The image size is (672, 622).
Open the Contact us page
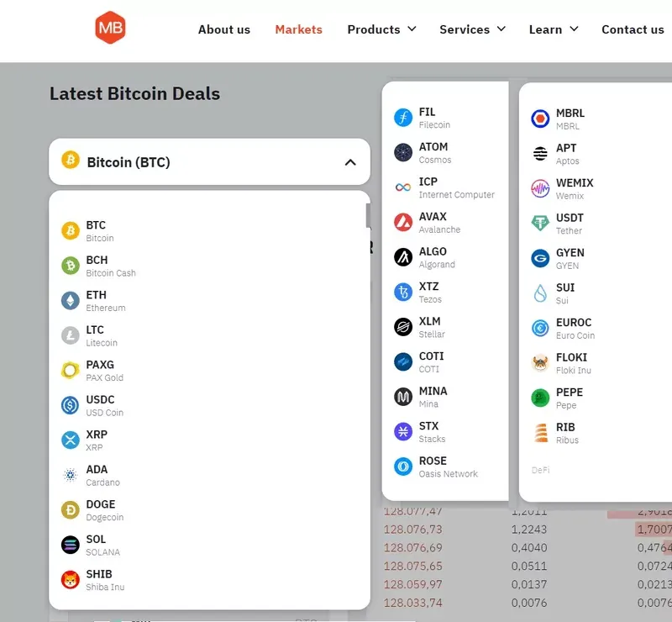pyautogui.click(x=633, y=29)
